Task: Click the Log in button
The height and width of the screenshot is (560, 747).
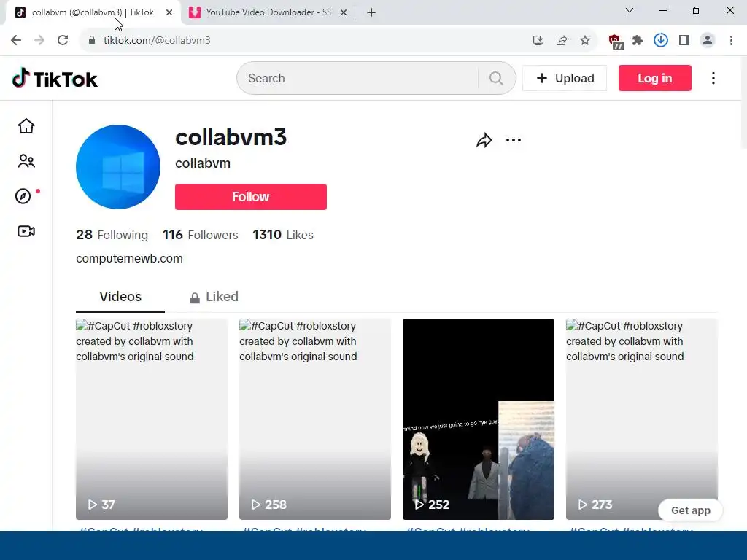Action: tap(654, 78)
